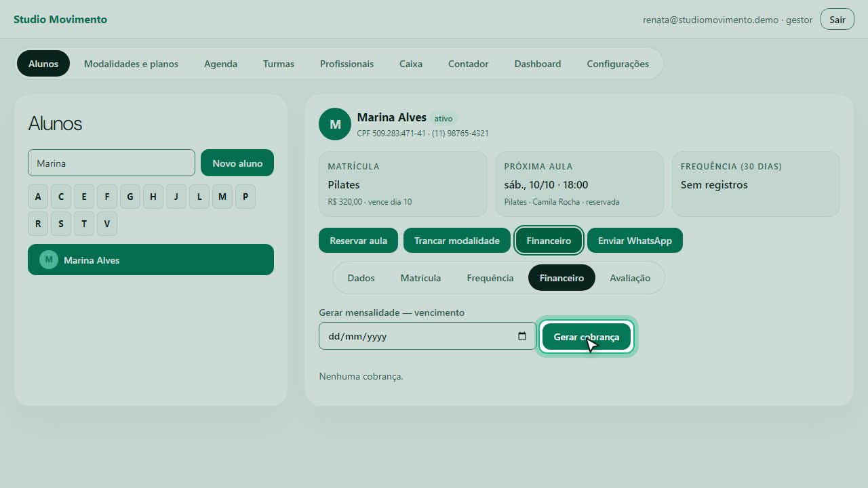Switch to the Frequência sub-tab

[490, 278]
